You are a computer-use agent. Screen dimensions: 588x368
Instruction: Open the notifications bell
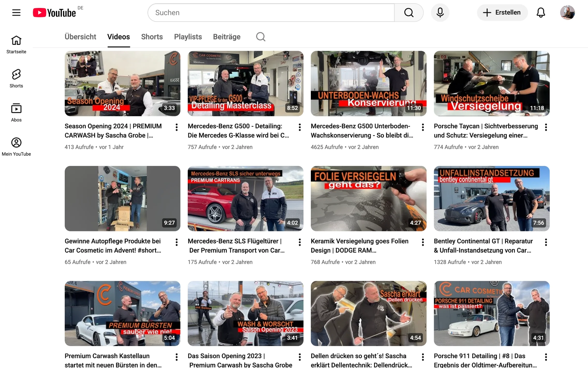(540, 12)
